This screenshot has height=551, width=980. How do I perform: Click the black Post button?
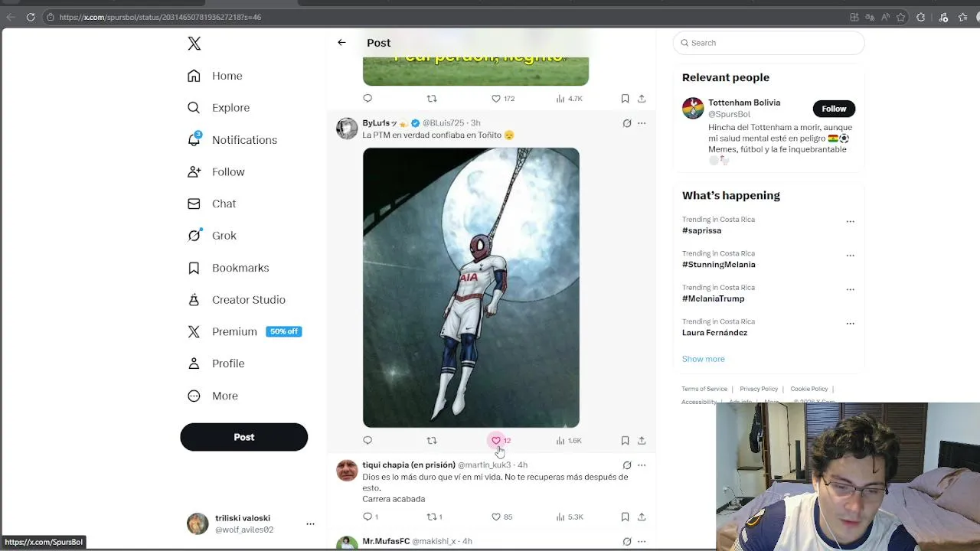(243, 437)
